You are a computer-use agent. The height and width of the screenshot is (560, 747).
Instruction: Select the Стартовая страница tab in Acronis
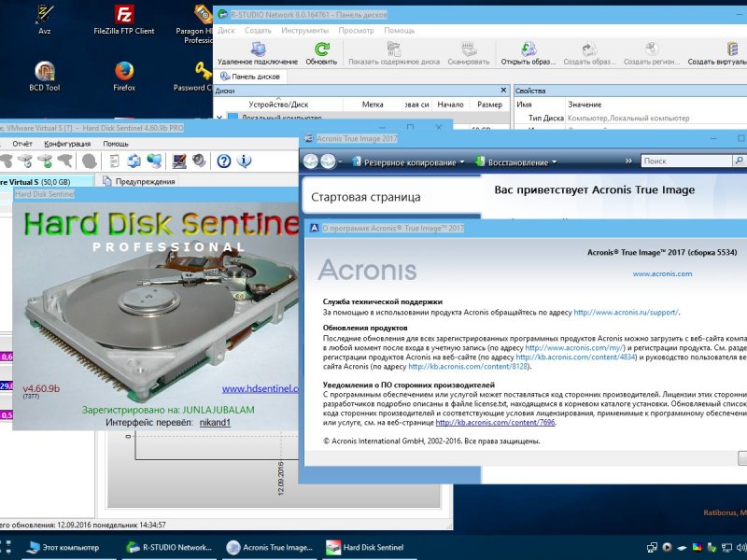coord(366,197)
